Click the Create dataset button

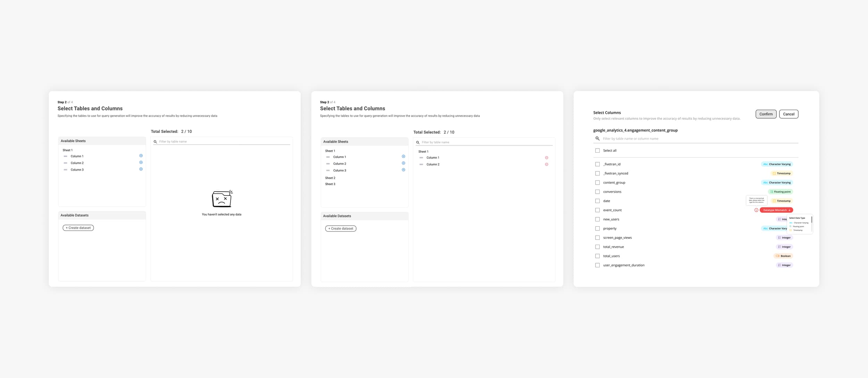78,228
